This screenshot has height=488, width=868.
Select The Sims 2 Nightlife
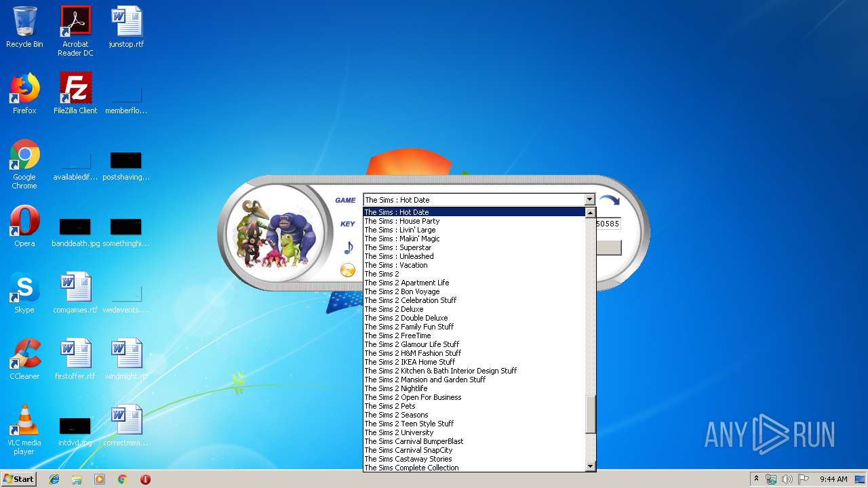pyautogui.click(x=474, y=388)
